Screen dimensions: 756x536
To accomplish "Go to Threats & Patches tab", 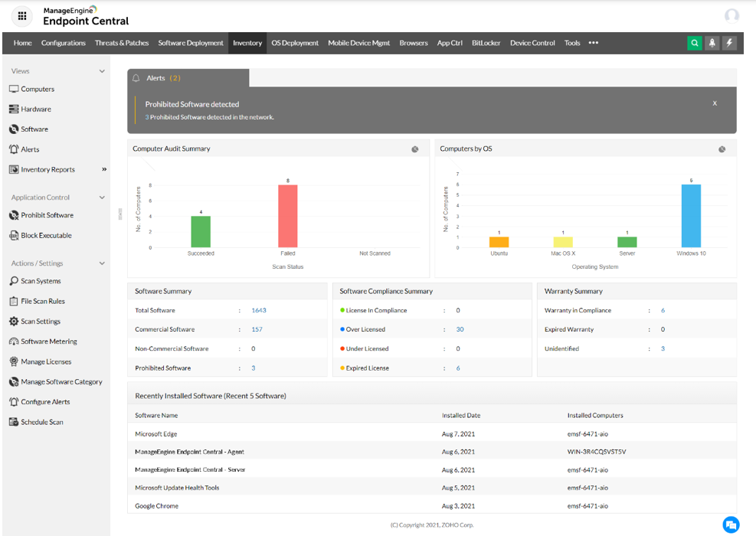I will coord(122,43).
